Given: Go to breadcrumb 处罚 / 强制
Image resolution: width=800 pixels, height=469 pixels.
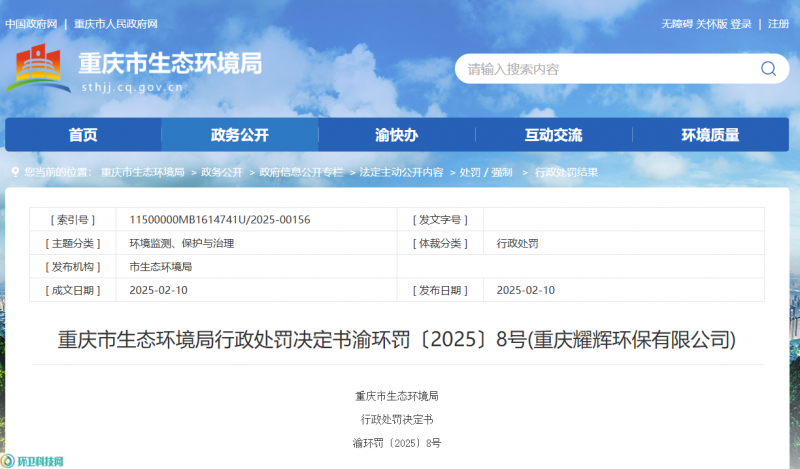Looking at the screenshot, I should pyautogui.click(x=486, y=172).
